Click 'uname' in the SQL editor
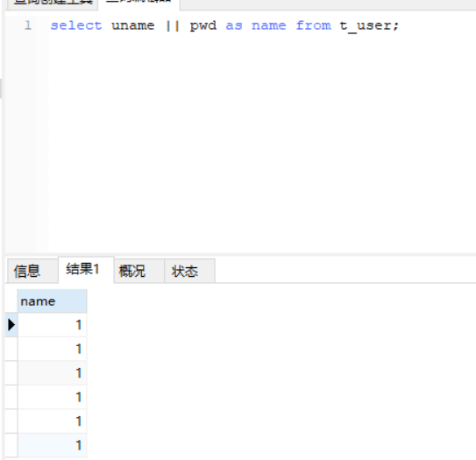Screen dimensions: 476x460 [133, 25]
